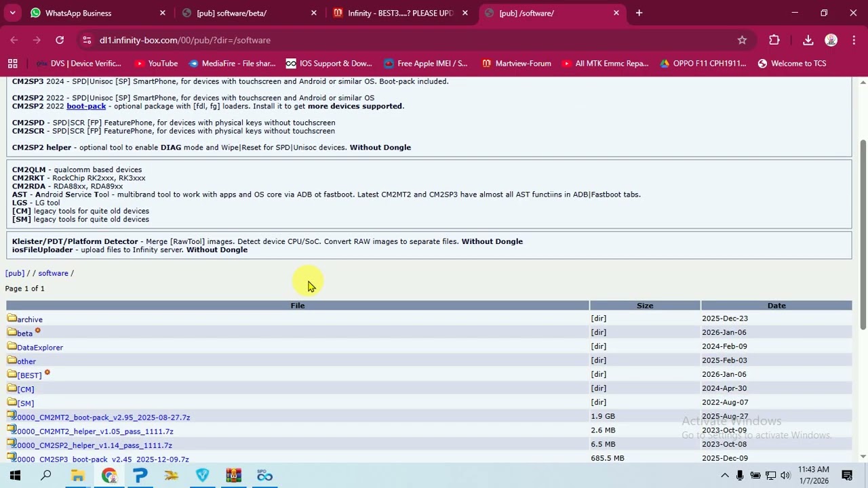Open File Explorer from the taskbar

coord(77,476)
